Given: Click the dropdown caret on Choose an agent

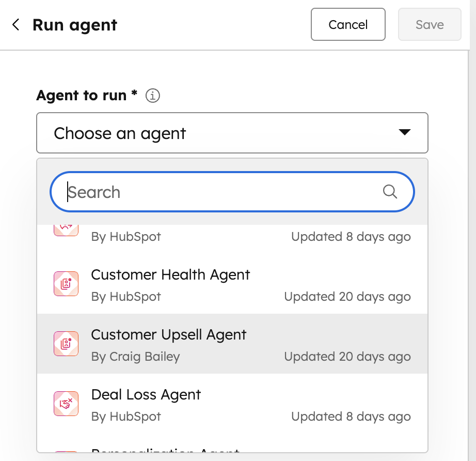Looking at the screenshot, I should [406, 133].
